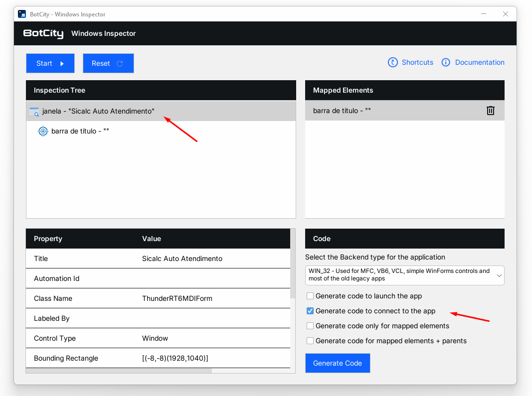This screenshot has height=396, width=532.
Task: Select janela "Sicalc Auto Atendimento" tree node
Action: 98,112
